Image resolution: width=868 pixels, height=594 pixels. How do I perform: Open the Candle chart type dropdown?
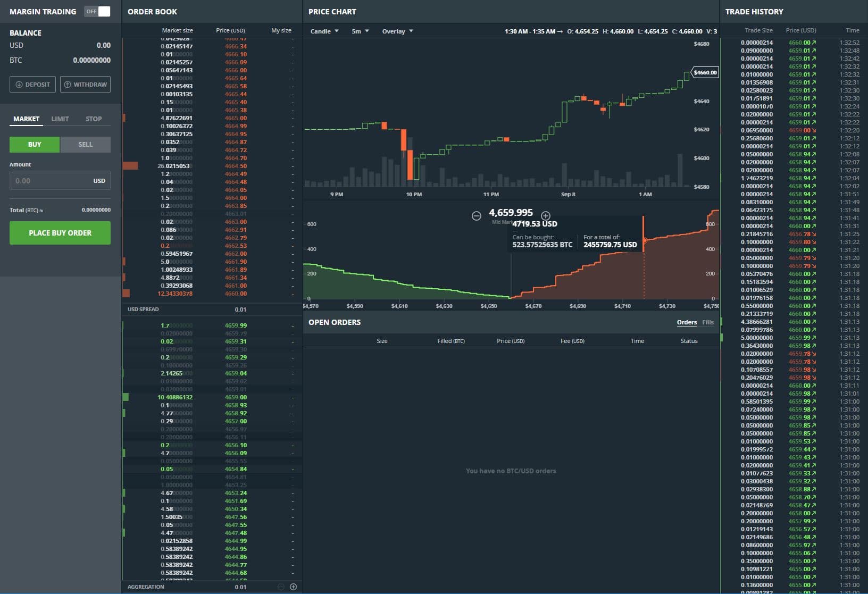click(x=324, y=31)
